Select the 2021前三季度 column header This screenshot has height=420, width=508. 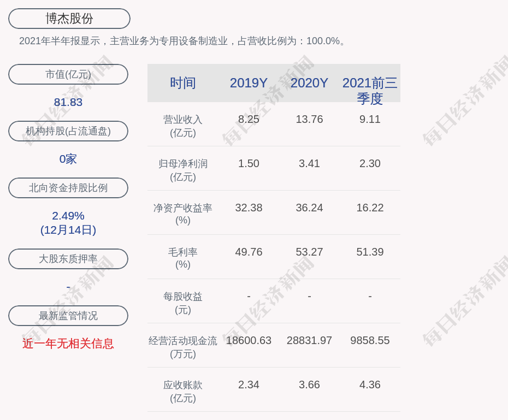[370, 91]
